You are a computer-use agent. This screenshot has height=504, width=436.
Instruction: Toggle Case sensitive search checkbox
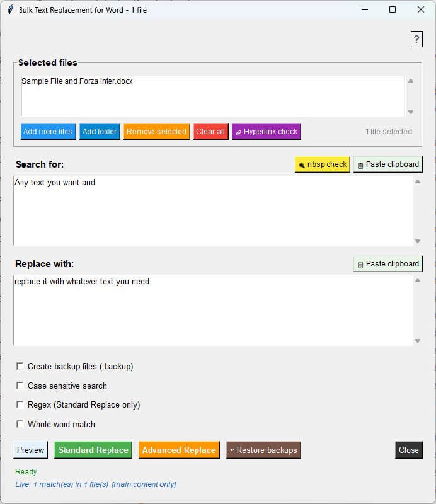(20, 386)
